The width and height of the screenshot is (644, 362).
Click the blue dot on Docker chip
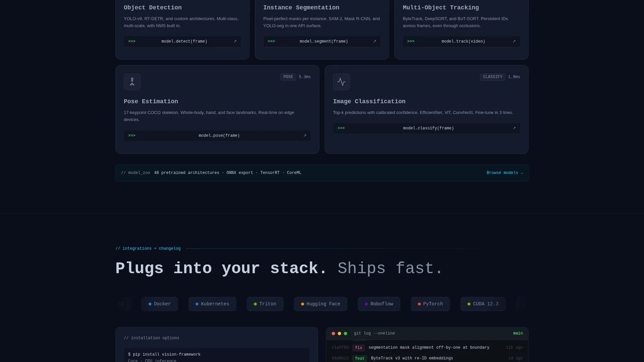click(150, 304)
